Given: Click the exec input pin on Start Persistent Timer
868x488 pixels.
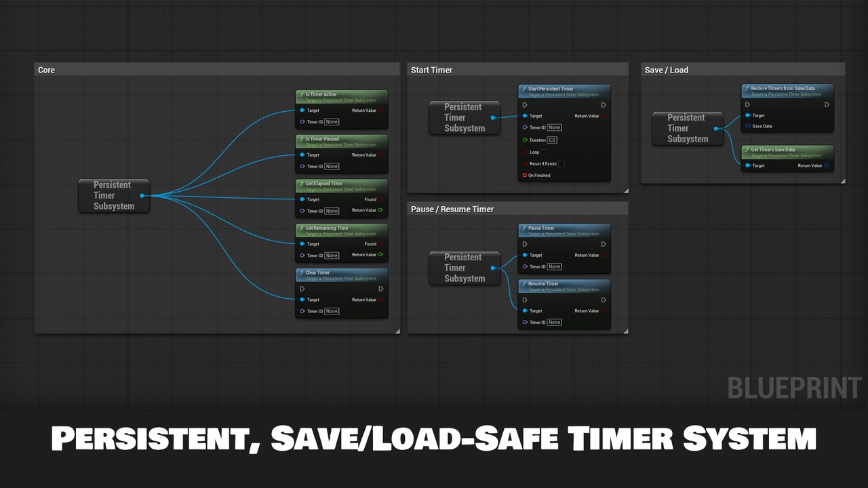Looking at the screenshot, I should (x=525, y=105).
